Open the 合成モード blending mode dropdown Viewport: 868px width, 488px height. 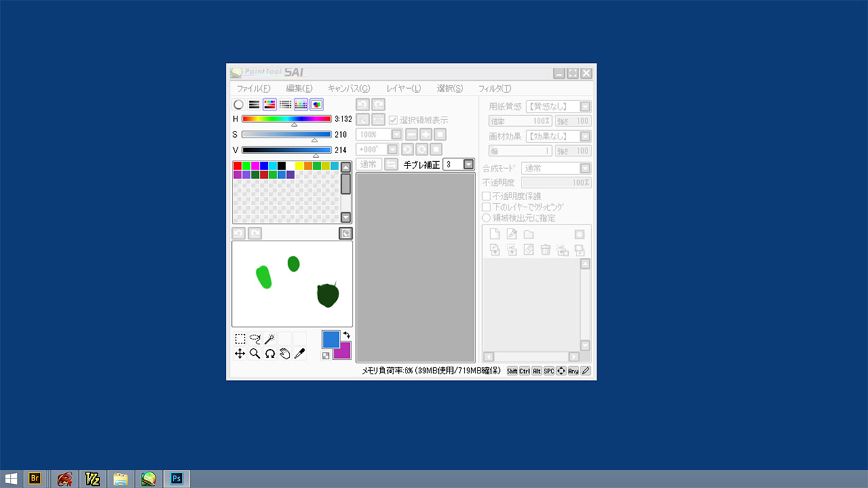coord(585,168)
